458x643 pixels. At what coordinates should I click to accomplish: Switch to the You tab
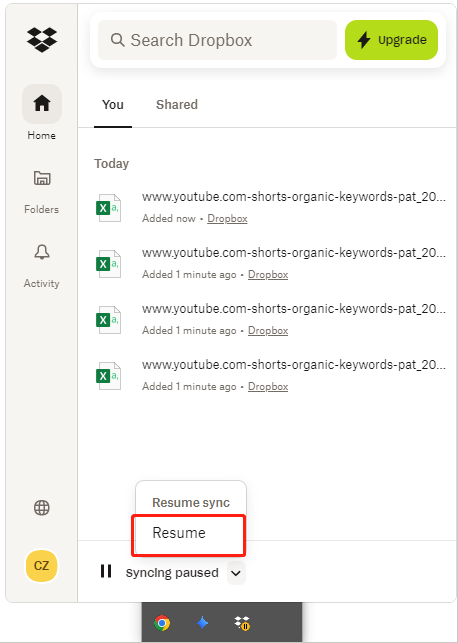click(113, 105)
